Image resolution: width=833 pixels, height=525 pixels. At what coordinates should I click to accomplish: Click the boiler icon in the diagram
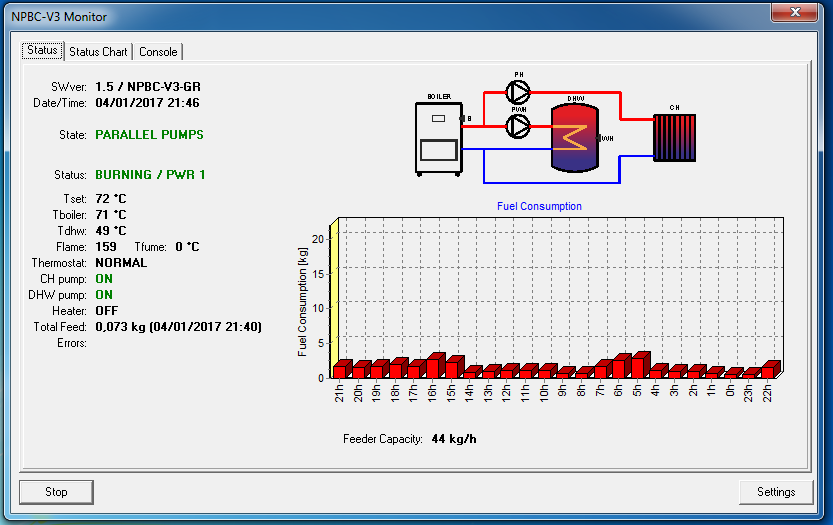pyautogui.click(x=438, y=136)
